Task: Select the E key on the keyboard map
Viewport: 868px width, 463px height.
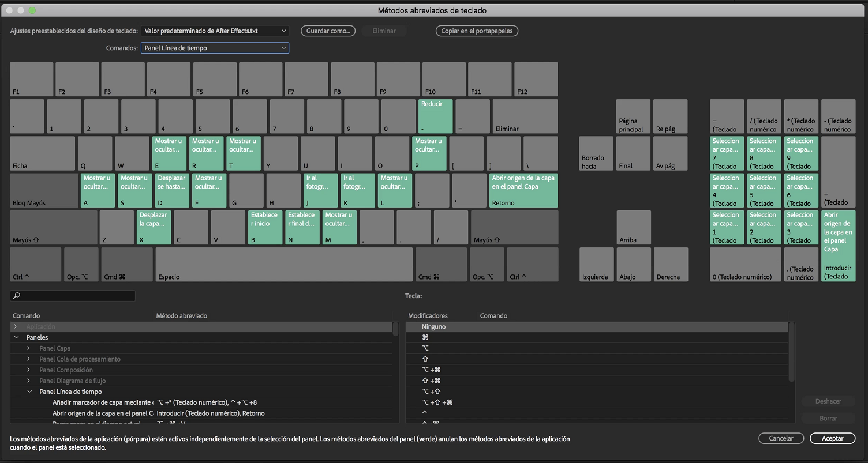Action: (x=169, y=153)
